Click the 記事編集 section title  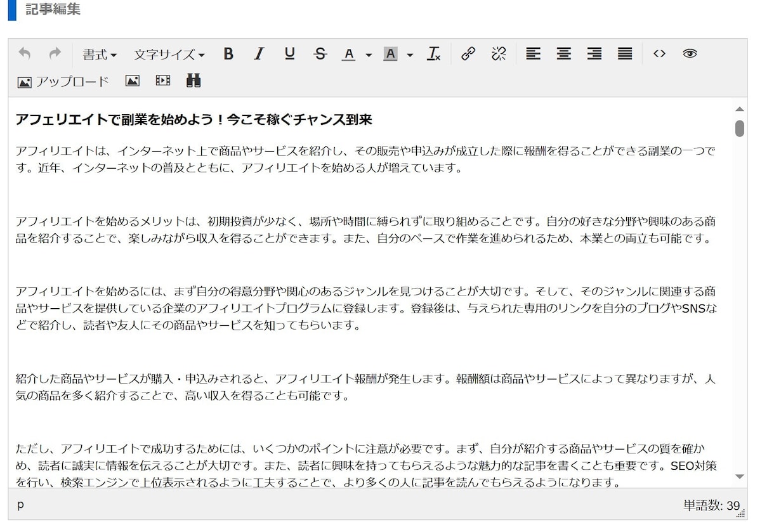coord(53,10)
